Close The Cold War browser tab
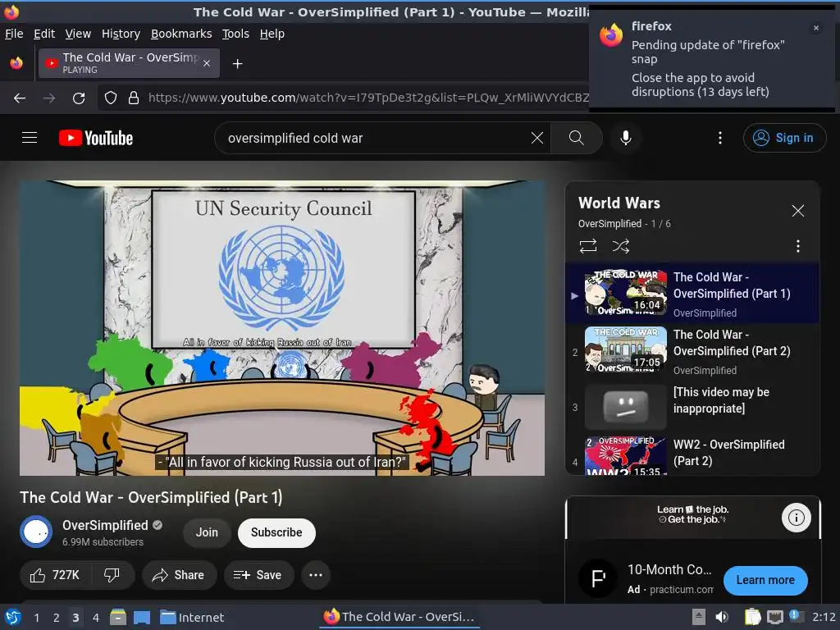 click(x=207, y=63)
